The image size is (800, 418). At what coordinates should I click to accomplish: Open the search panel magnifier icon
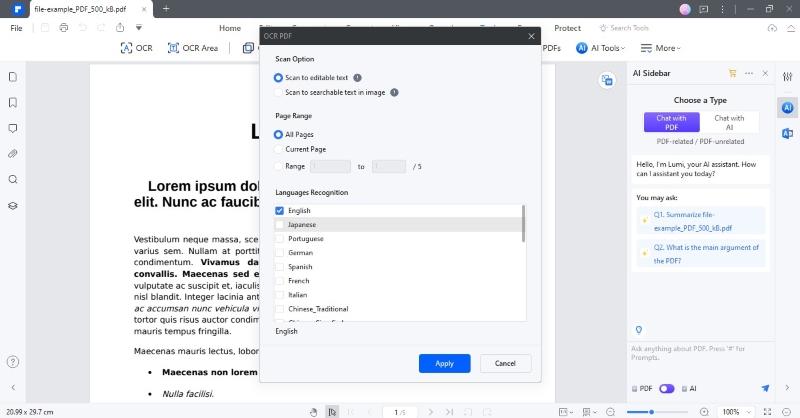click(x=13, y=180)
